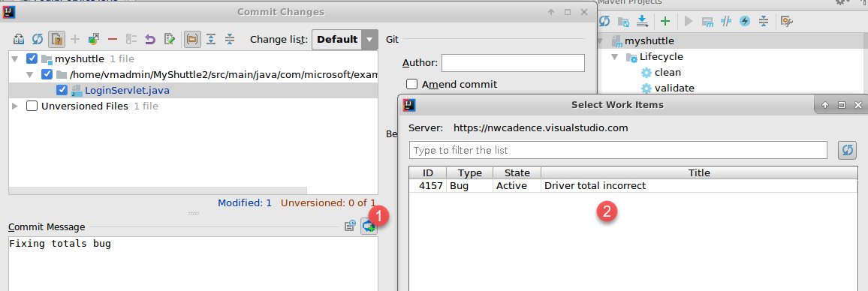
Task: Click Move to Another Changelist icon
Action: click(94, 39)
